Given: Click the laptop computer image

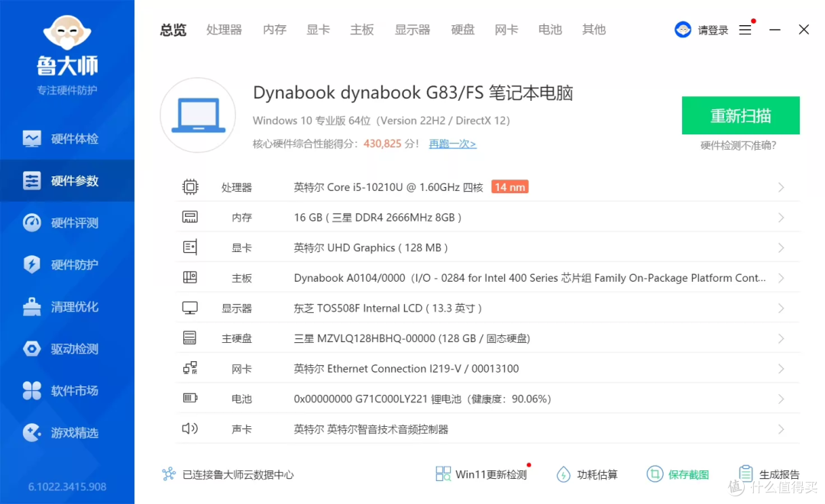Looking at the screenshot, I should pyautogui.click(x=198, y=115).
